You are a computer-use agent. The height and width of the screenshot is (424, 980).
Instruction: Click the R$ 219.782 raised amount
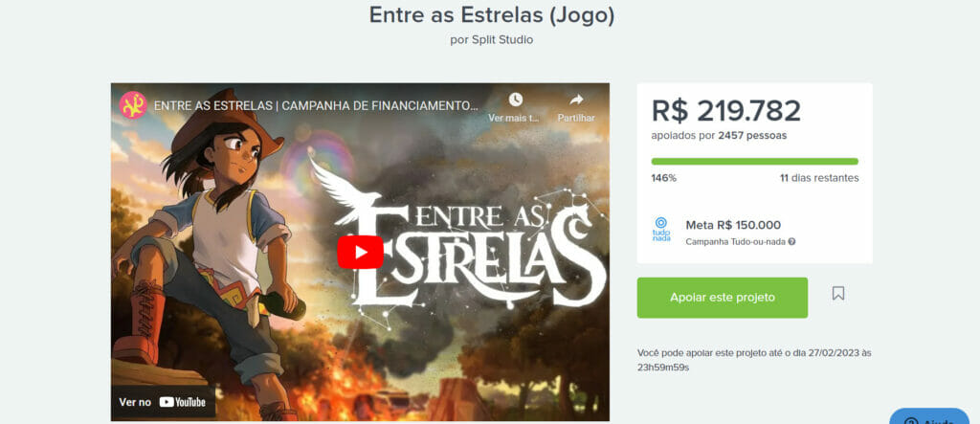726,111
